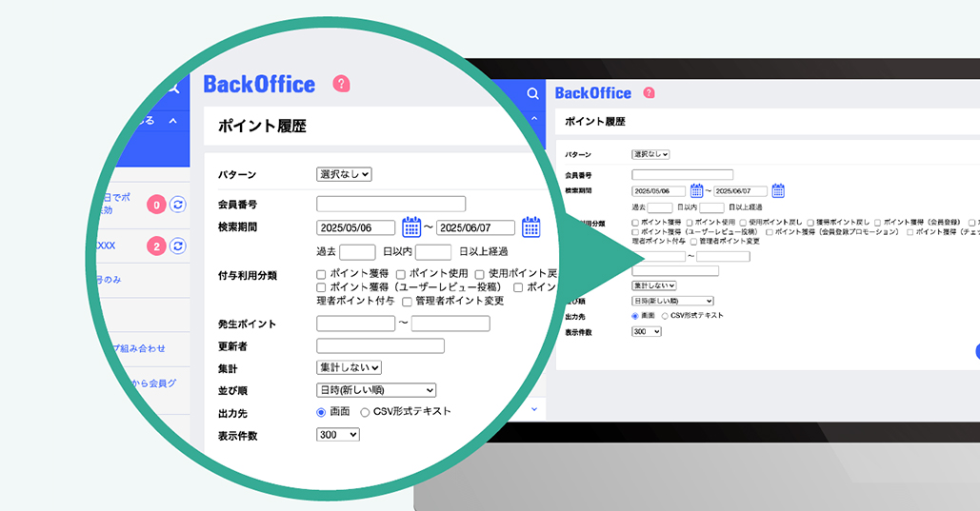Viewport: 980px width, 511px height.
Task: Open 表示件数 300 dropdown in magnified view
Action: coord(337,435)
